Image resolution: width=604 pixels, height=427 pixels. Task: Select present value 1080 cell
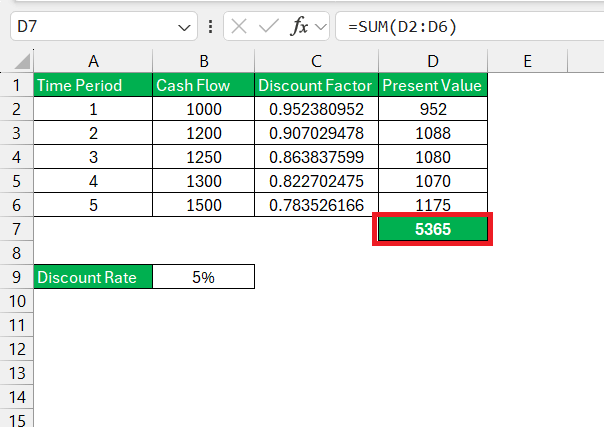point(433,157)
